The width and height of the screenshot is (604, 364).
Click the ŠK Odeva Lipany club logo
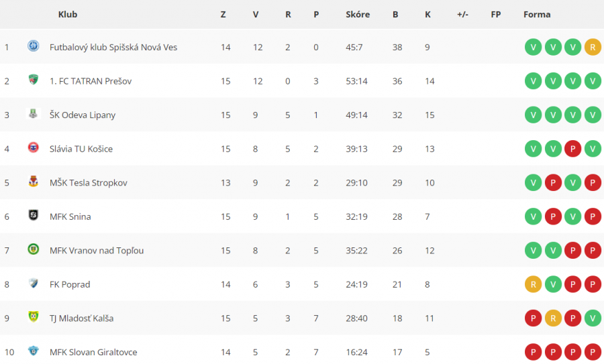tap(33, 113)
